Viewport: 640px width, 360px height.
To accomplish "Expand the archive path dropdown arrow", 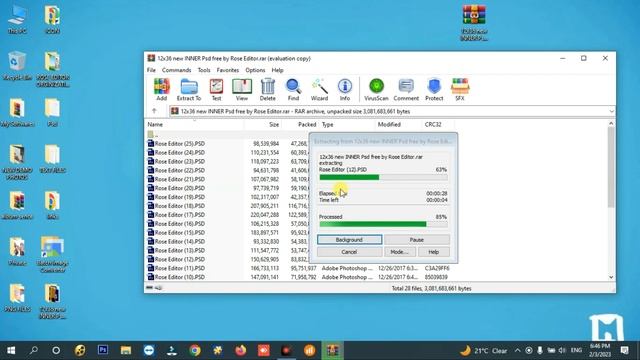I will point(611,111).
